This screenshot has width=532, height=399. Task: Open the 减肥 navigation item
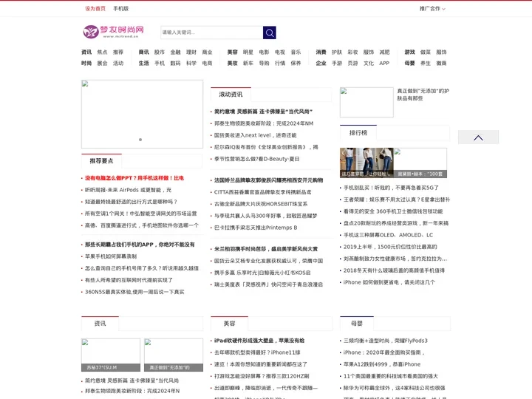tap(384, 52)
